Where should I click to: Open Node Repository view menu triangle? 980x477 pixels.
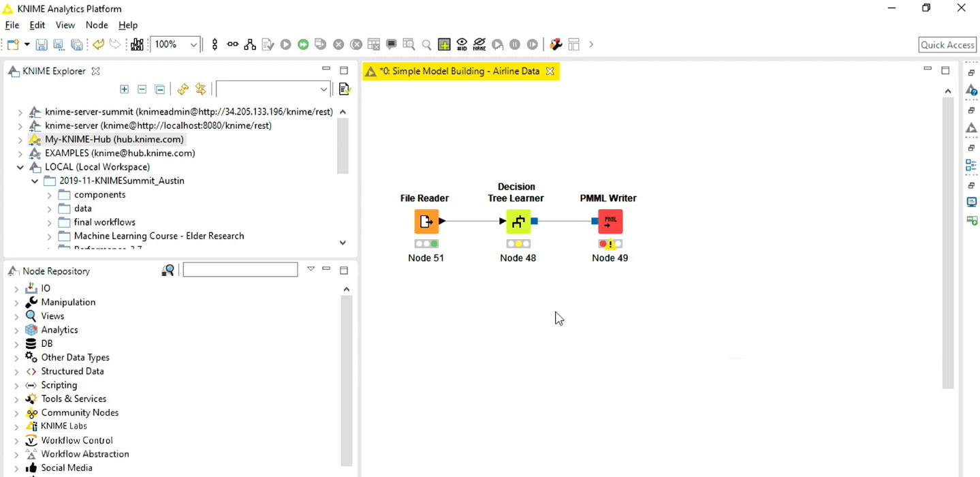tap(311, 269)
